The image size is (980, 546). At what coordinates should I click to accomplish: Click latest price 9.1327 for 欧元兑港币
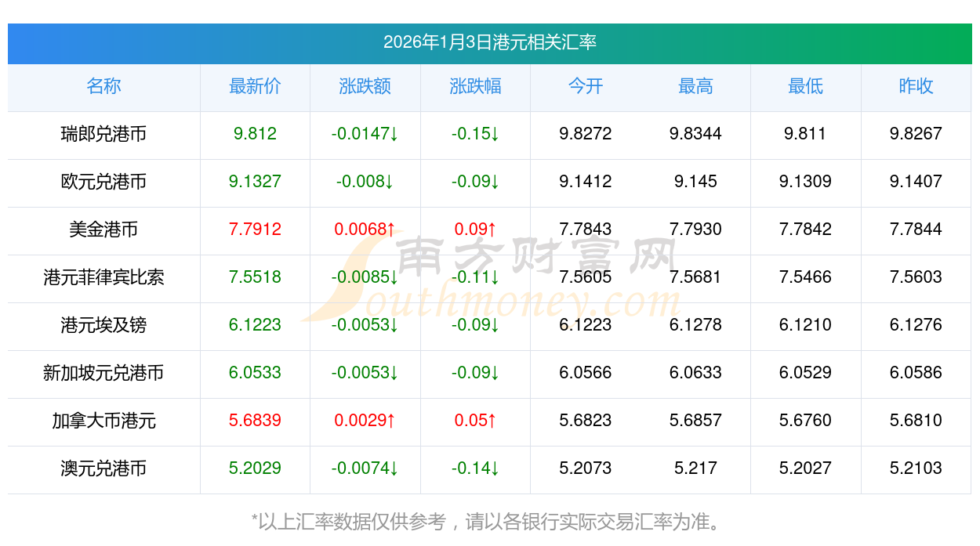255,182
